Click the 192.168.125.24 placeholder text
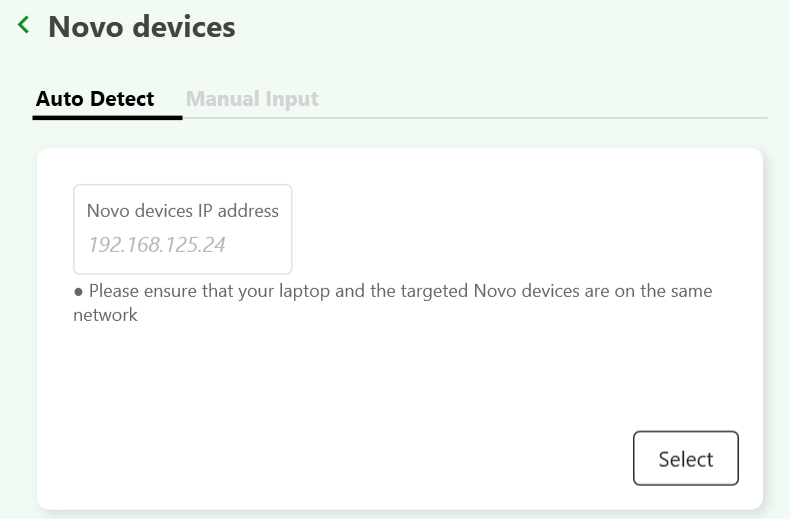The height and width of the screenshot is (519, 790). (157, 244)
